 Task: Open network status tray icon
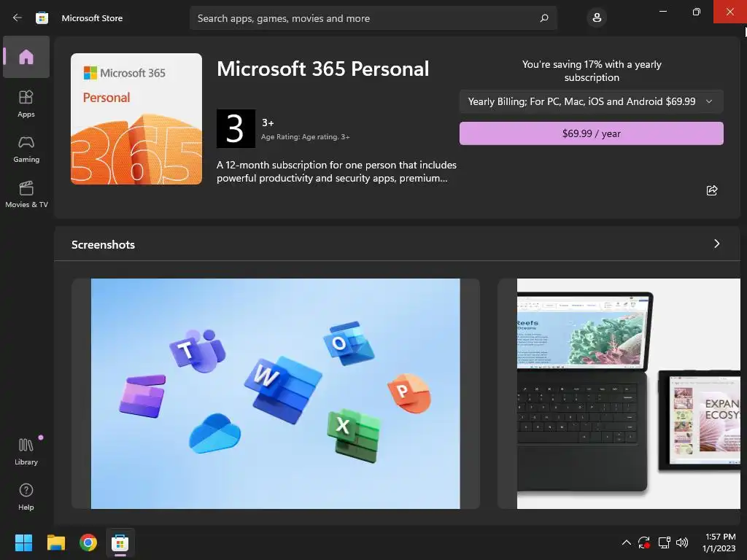pos(664,542)
